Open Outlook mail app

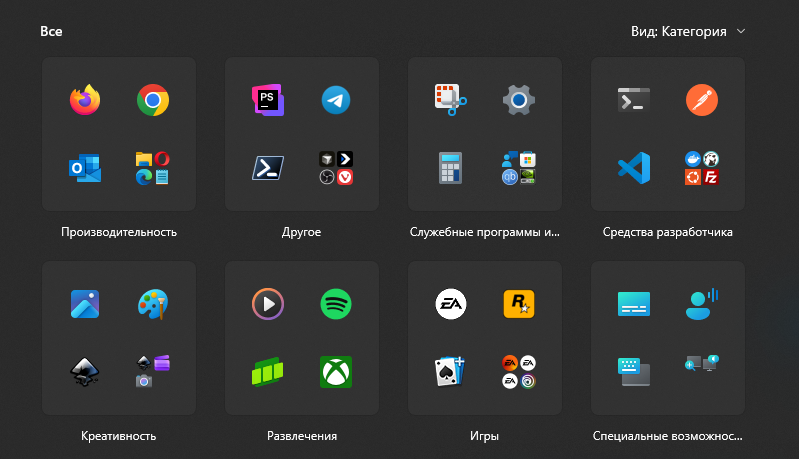tap(85, 168)
